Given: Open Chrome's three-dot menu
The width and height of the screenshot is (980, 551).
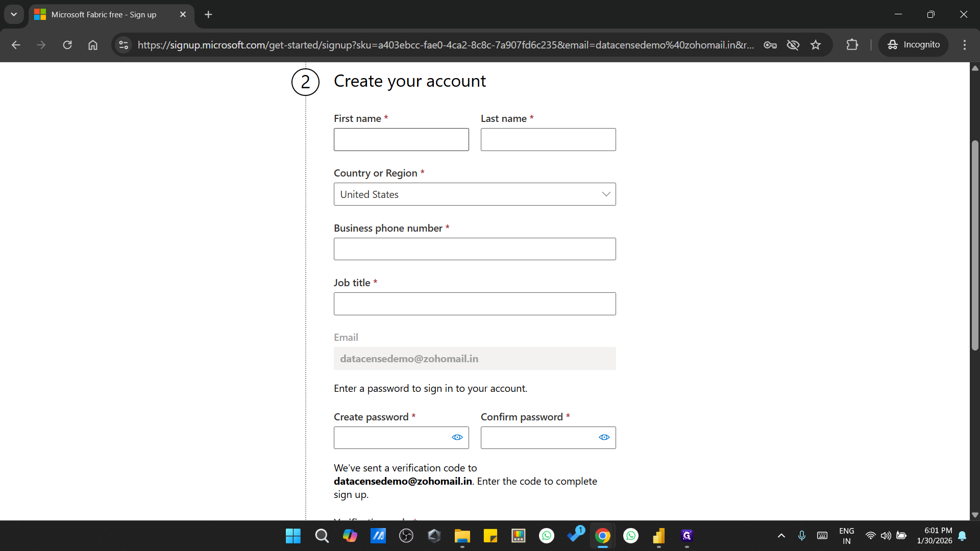Looking at the screenshot, I should pos(965,45).
